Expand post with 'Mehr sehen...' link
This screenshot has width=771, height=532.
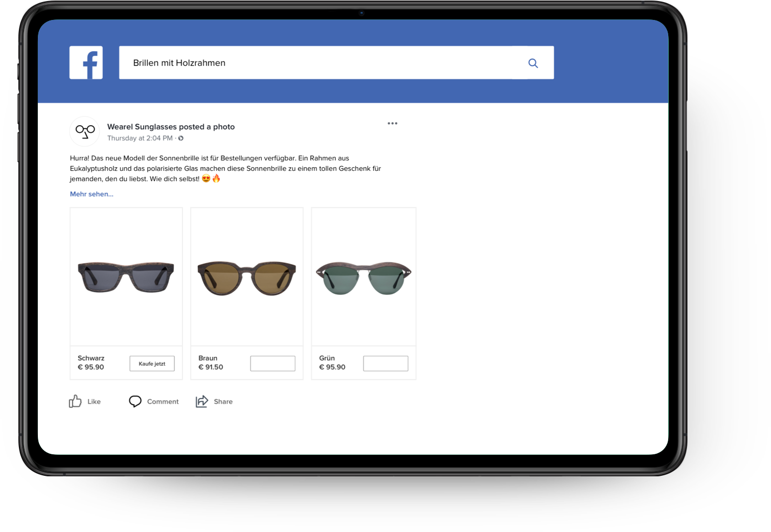(92, 194)
